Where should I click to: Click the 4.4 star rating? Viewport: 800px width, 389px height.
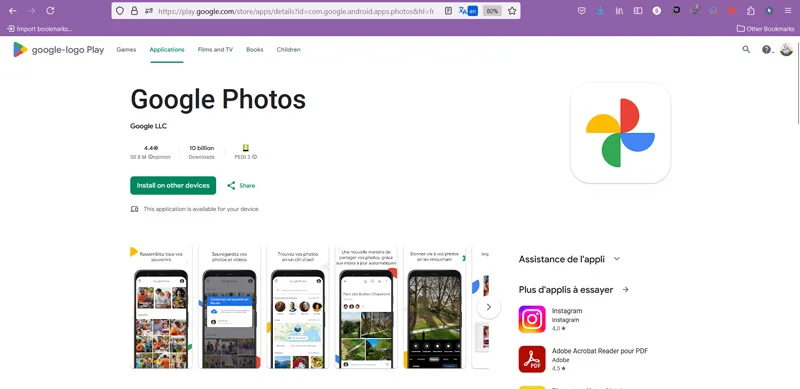click(151, 148)
